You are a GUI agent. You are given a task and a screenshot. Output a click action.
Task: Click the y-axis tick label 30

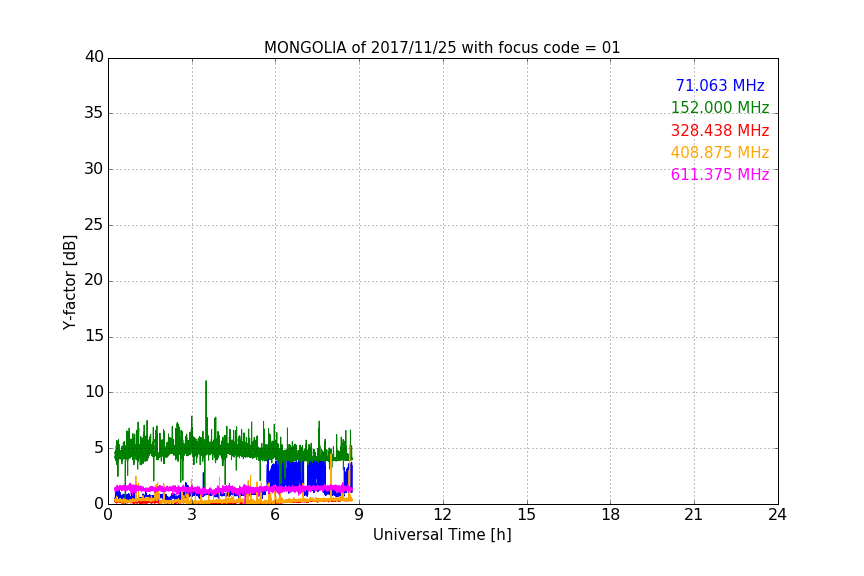[94, 169]
